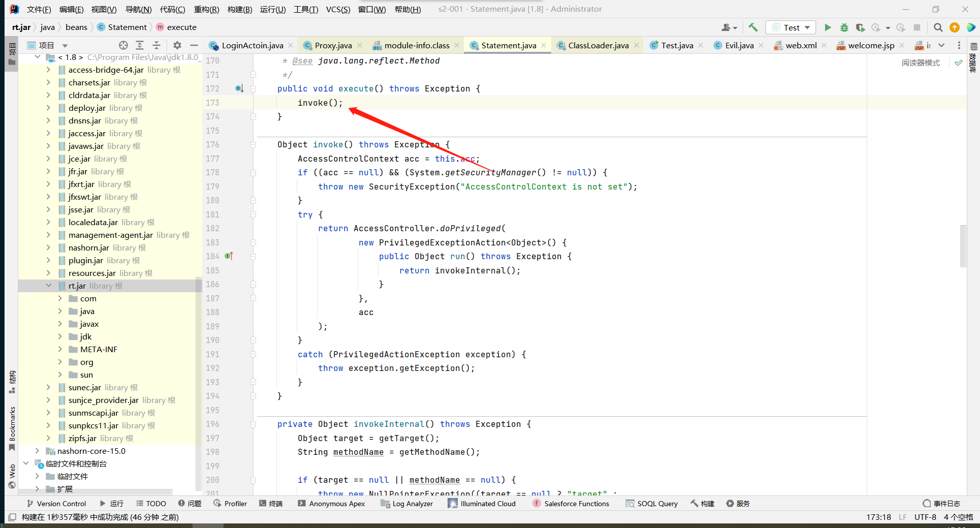The image size is (980, 528).
Task: Expand the com package folder
Action: pyautogui.click(x=60, y=298)
